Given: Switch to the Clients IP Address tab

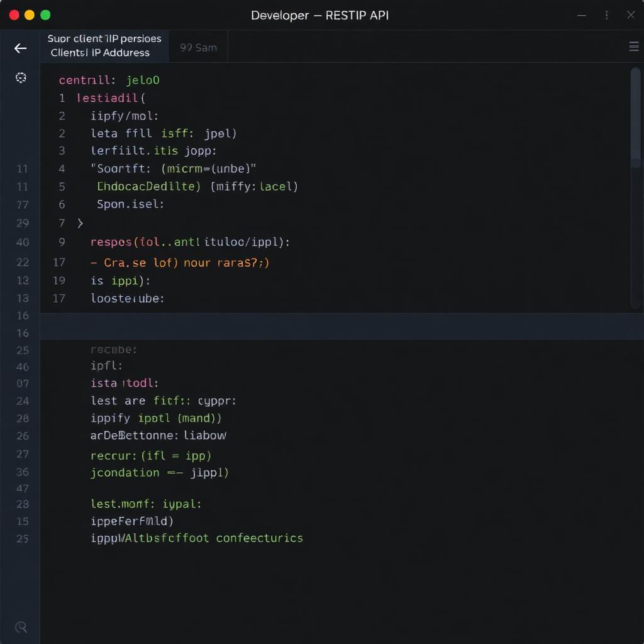Looking at the screenshot, I should [104, 45].
